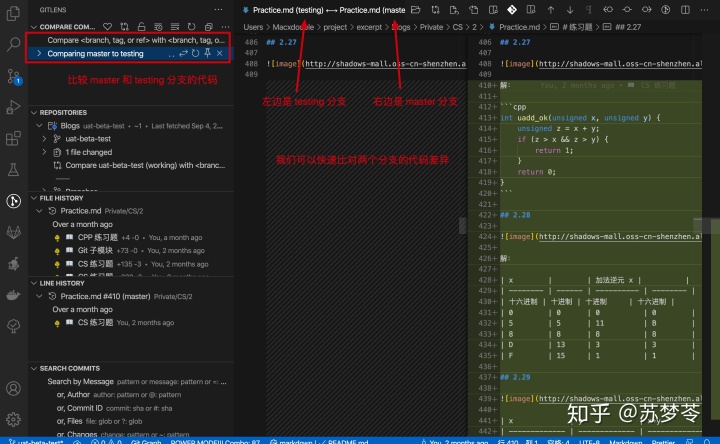Collapse the Line History section
Screen dimensions: 720x444
[34, 283]
